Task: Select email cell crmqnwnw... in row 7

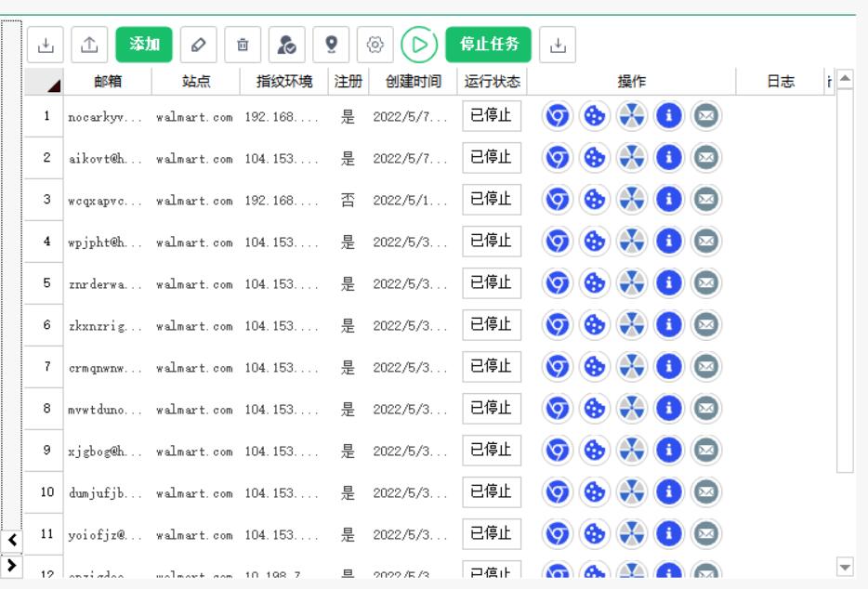Action: [x=108, y=367]
